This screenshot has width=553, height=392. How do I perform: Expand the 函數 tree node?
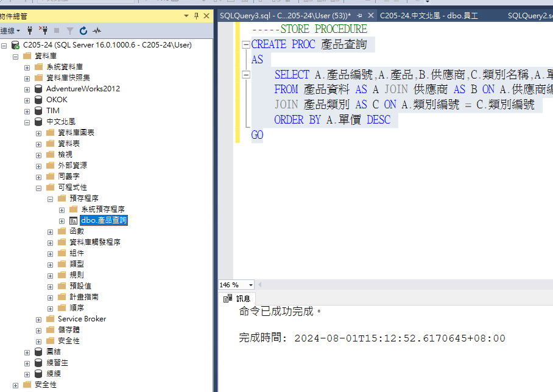click(50, 231)
